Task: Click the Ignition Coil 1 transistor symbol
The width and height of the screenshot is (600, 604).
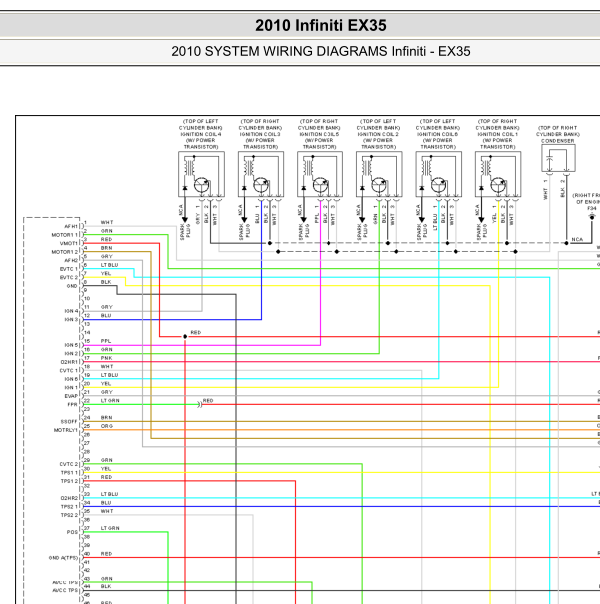Action: [x=498, y=185]
